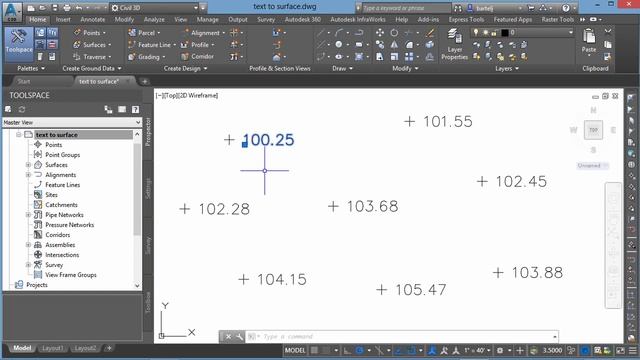The width and height of the screenshot is (640, 360).
Task: Expand the Draw panel title
Action: (x=342, y=69)
